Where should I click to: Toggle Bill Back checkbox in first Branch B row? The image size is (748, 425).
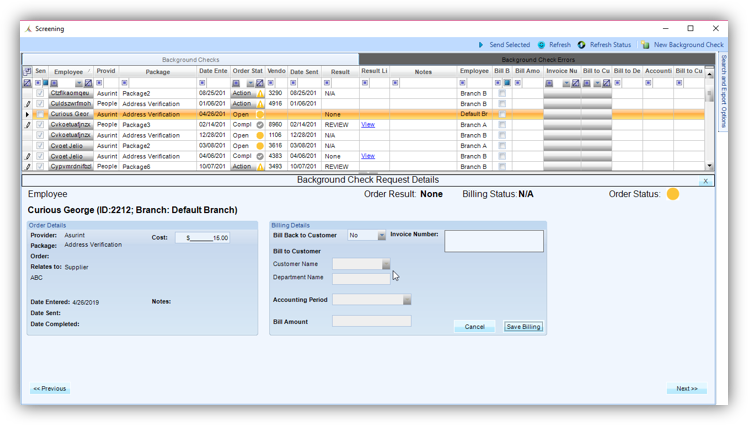click(502, 93)
